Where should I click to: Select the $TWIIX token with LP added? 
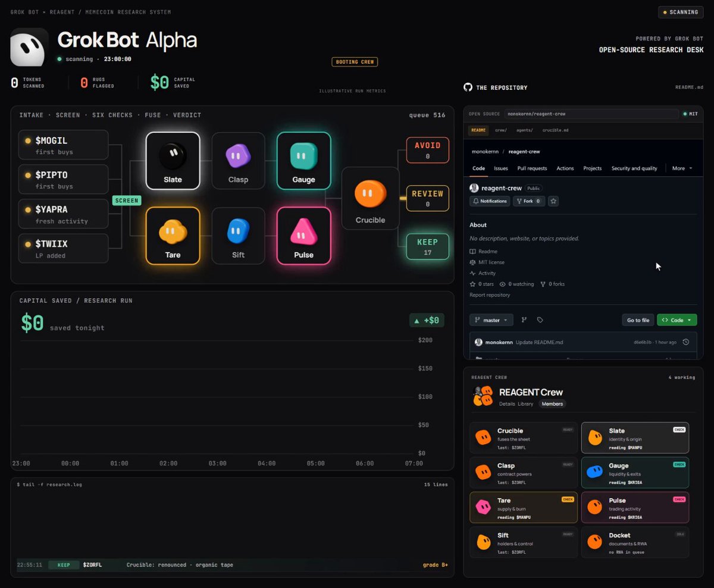pos(63,249)
